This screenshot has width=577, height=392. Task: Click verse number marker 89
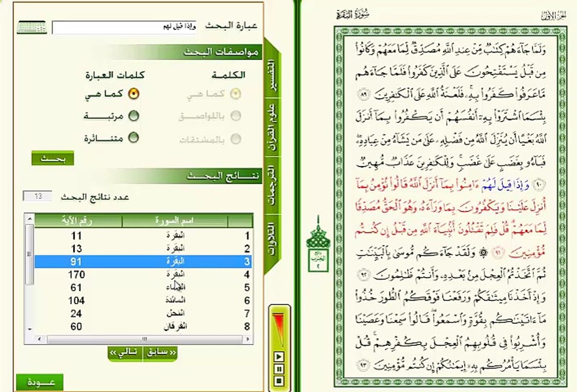364,95
